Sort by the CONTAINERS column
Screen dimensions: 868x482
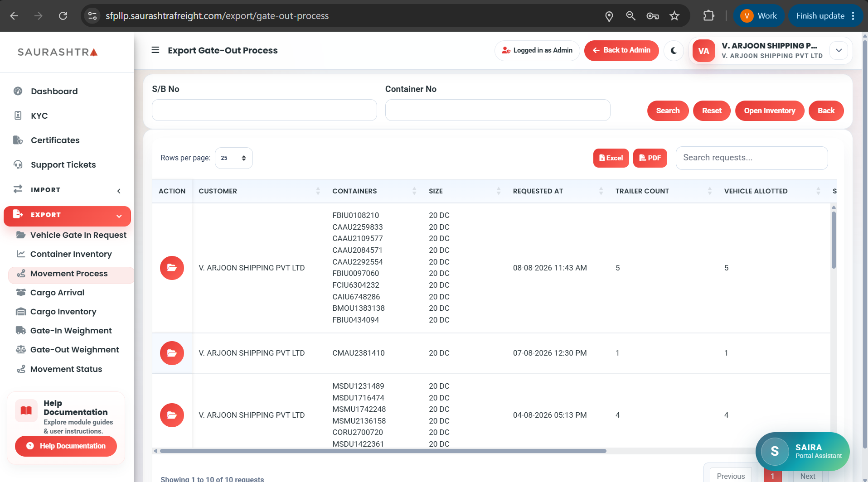(x=374, y=191)
